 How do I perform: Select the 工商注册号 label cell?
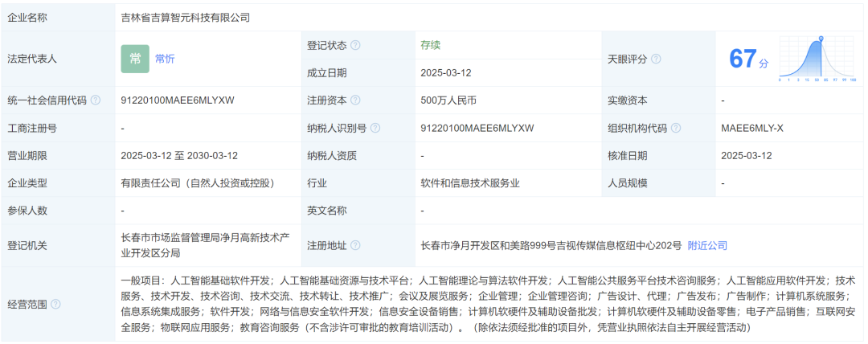[58, 128]
